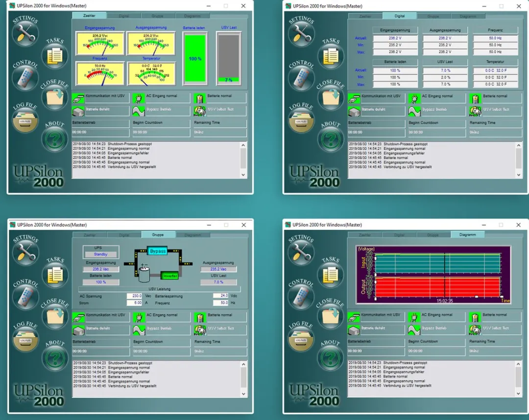
Task: Click Close File icon in bottom-left window
Action: tap(55, 317)
